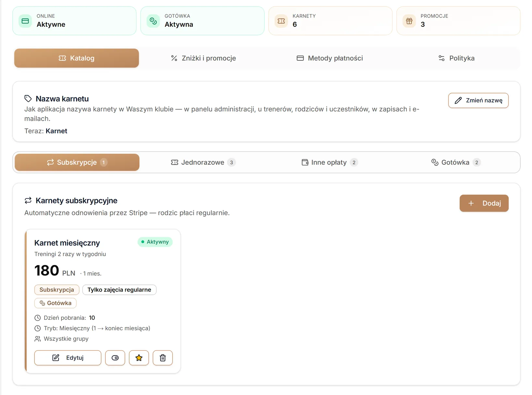Viewport: 532px width, 395px height.
Task: Toggle the star favorite on Karnet miesięczny
Action: (139, 358)
